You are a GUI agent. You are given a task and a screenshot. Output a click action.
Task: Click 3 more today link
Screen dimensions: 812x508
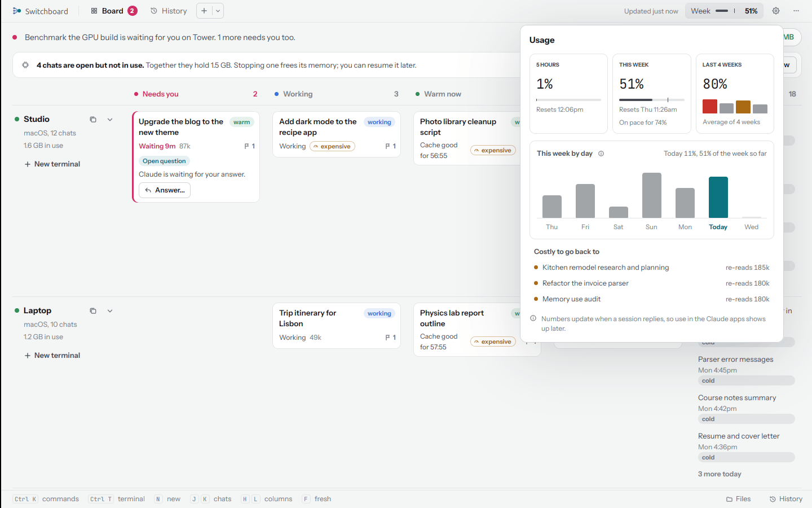(720, 474)
